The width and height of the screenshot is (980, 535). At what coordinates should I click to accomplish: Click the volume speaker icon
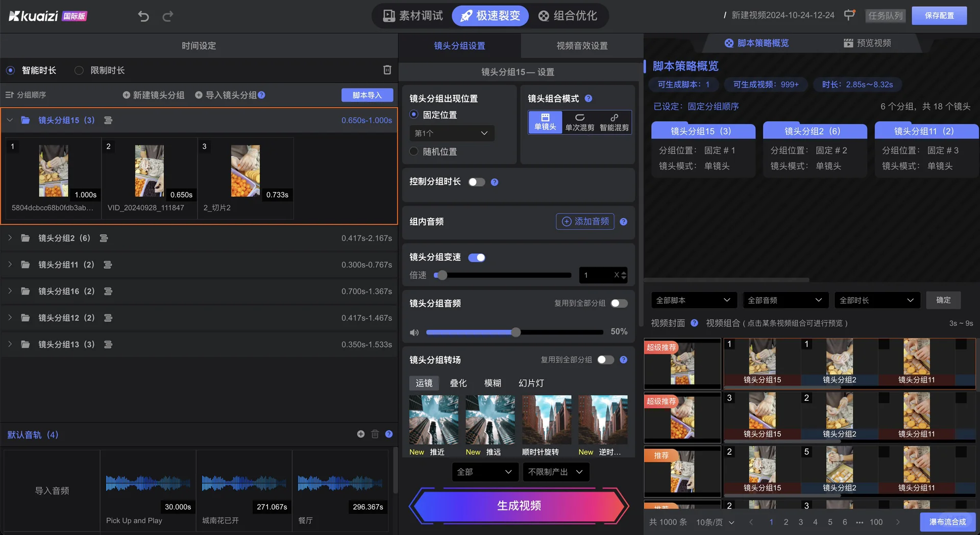[414, 332]
